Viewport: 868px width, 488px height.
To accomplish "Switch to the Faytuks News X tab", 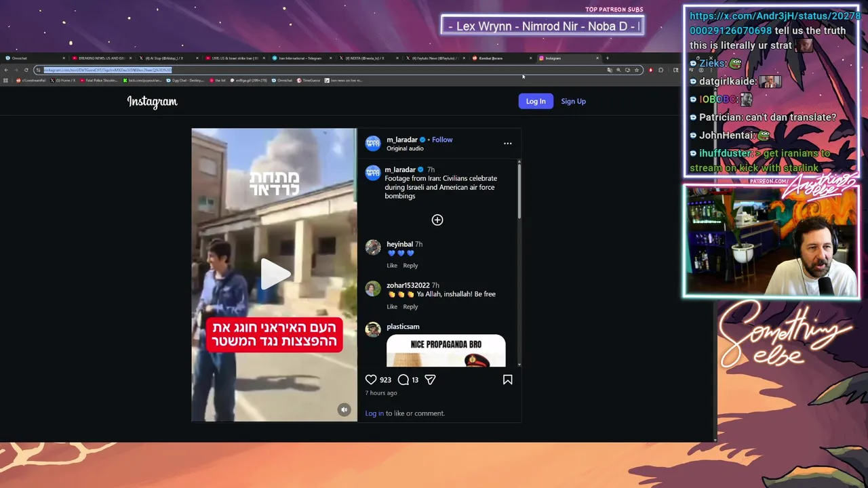I will tap(434, 58).
